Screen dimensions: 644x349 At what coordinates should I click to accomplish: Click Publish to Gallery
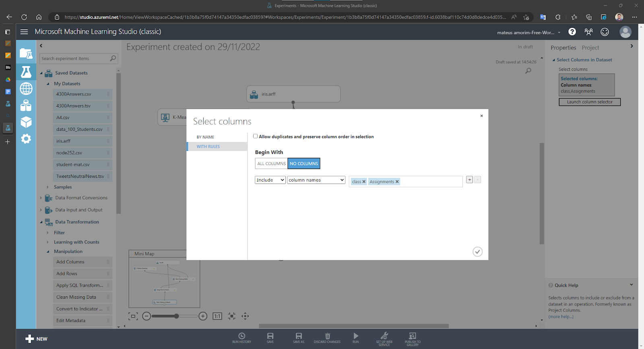413,339
